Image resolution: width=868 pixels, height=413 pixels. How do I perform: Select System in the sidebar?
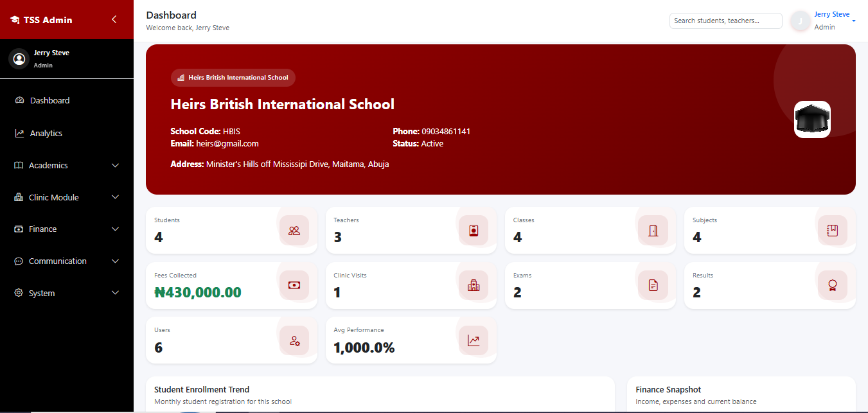tap(67, 293)
